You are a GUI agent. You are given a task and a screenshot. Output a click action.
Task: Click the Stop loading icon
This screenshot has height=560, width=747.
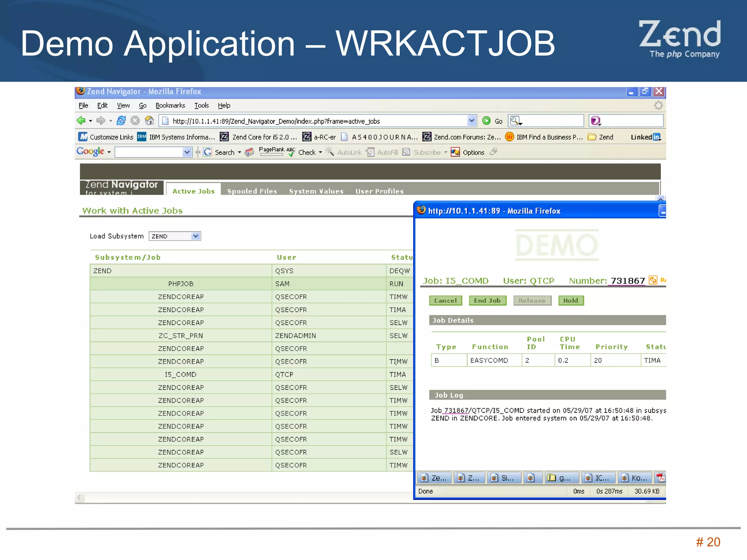pyautogui.click(x=135, y=121)
